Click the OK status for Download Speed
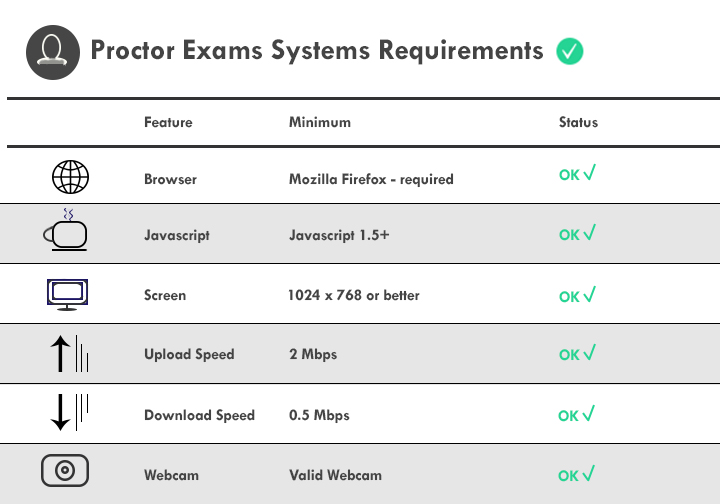720x504 pixels. point(576,414)
